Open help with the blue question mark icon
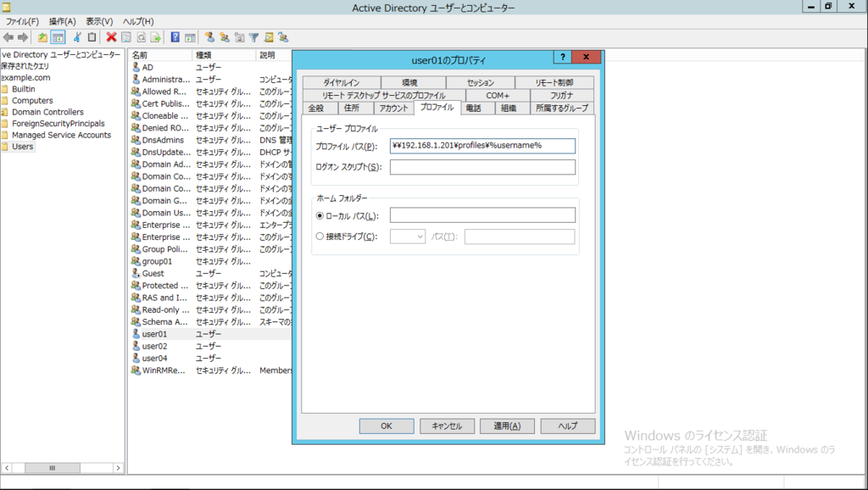Image resolution: width=868 pixels, height=490 pixels. pos(175,37)
